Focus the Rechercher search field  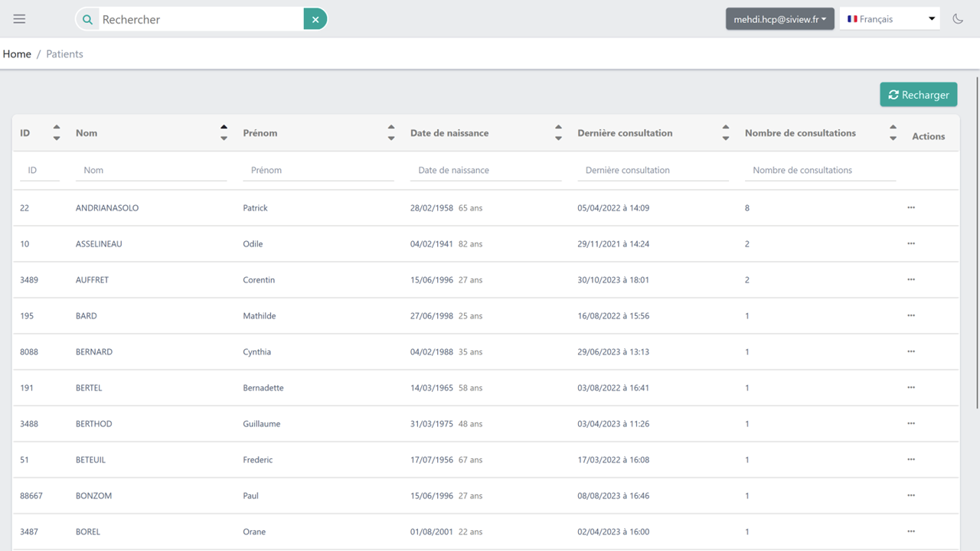(201, 19)
